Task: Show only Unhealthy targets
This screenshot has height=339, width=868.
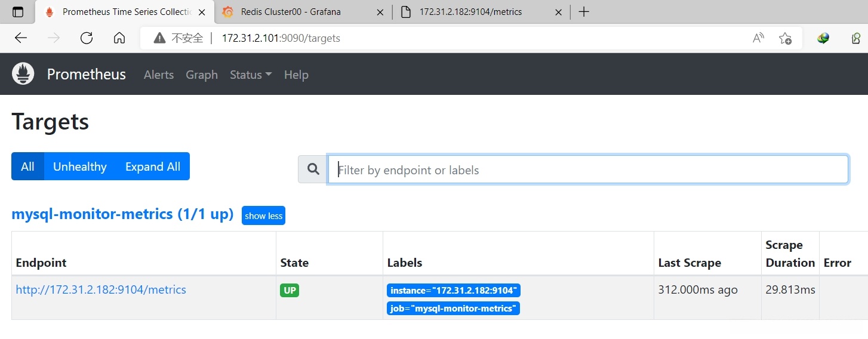Action: [80, 167]
